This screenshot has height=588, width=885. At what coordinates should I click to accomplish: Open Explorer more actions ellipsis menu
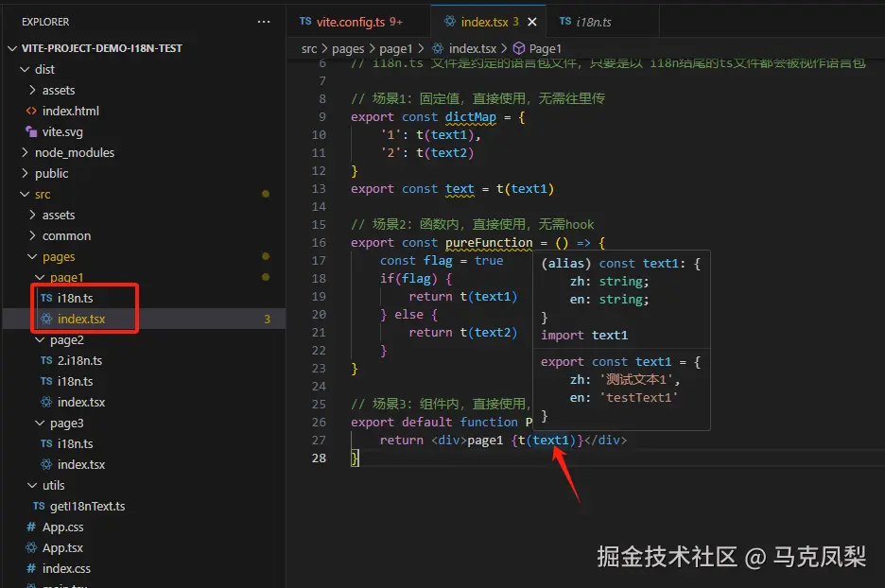pos(264,22)
